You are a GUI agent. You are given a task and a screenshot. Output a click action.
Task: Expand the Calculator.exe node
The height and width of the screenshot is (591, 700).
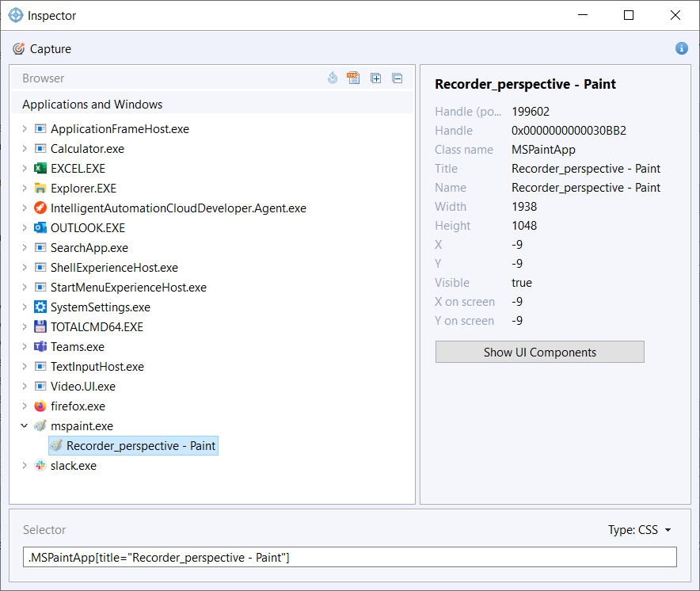25,148
